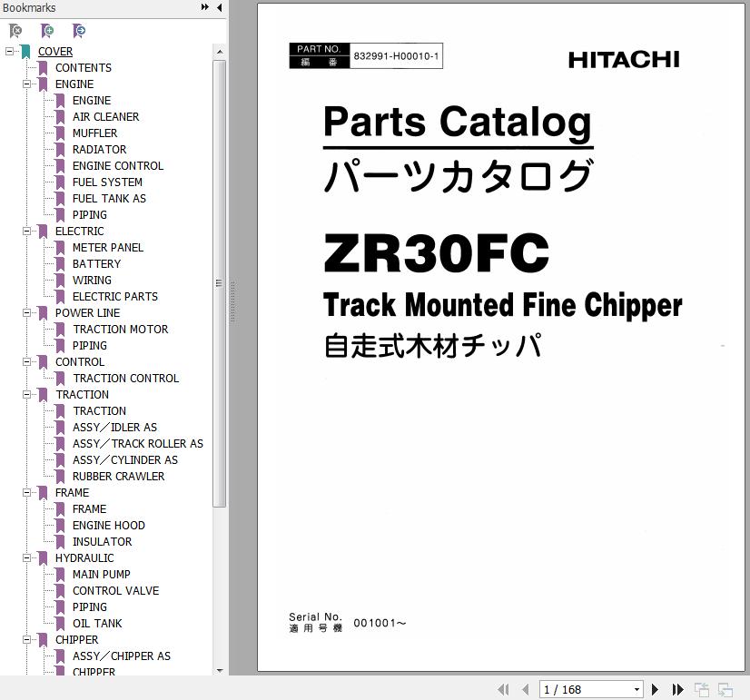This screenshot has width=750, height=700.
Task: Click the bookmark icon beside AIR CLEANER
Action: 60,116
